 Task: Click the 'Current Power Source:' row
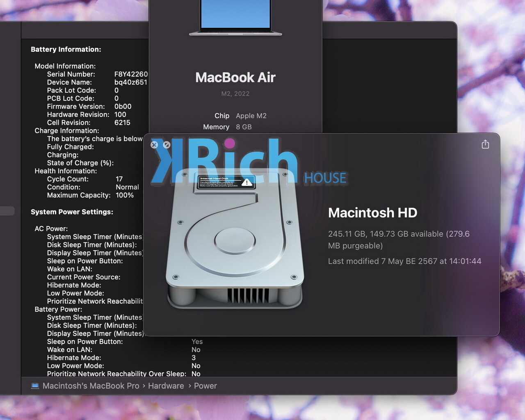tap(84, 277)
